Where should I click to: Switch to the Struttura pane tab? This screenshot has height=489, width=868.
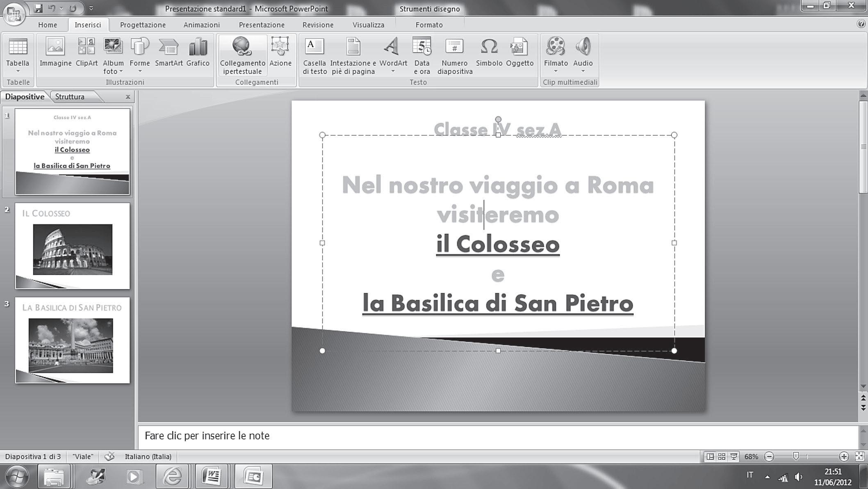coord(70,97)
